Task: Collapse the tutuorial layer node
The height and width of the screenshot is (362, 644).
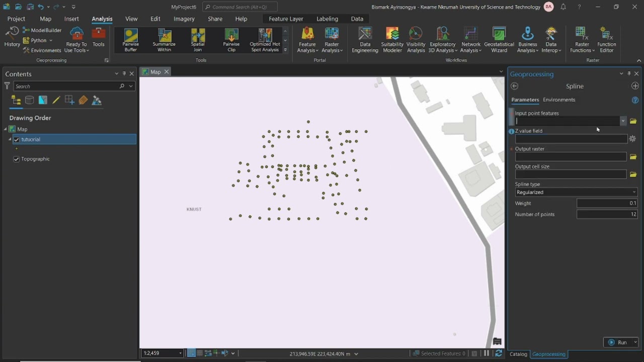Action: click(x=10, y=139)
